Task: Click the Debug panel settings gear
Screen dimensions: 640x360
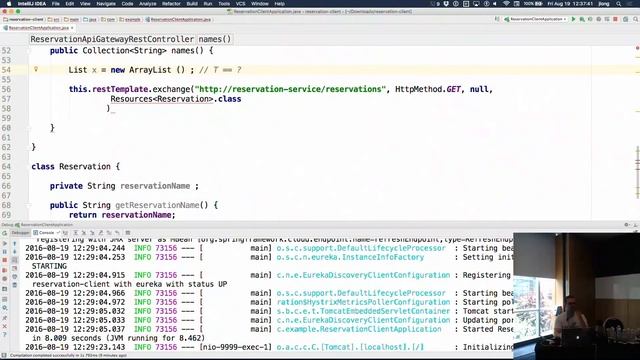Action: pyautogui.click(x=627, y=224)
